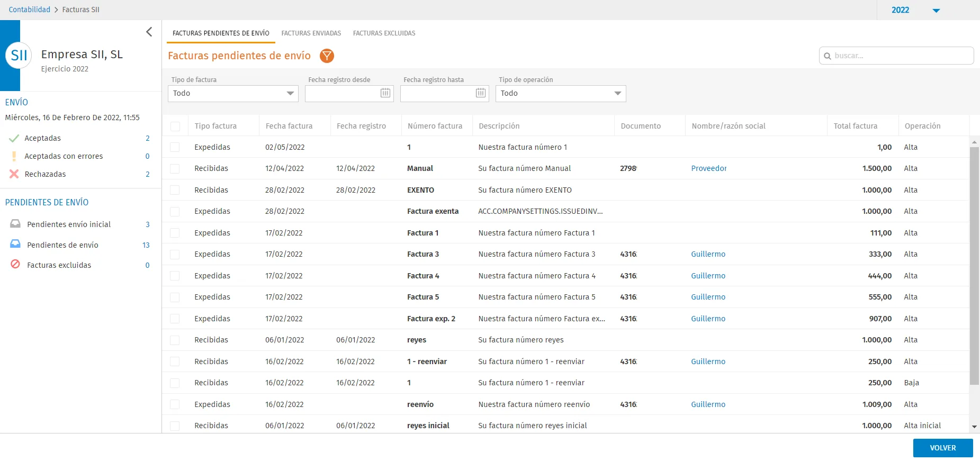Switch to Facturas excluidas tab

[384, 33]
